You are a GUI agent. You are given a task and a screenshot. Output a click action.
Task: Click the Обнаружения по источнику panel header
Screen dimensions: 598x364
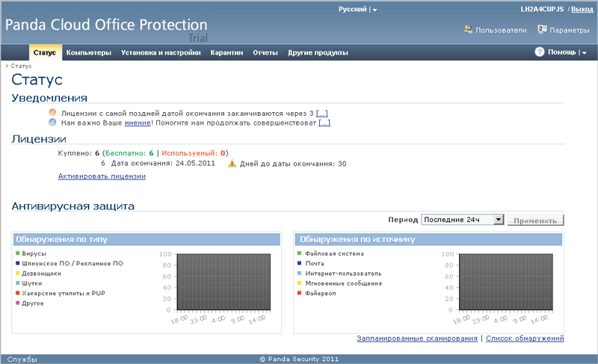pyautogui.click(x=428, y=239)
